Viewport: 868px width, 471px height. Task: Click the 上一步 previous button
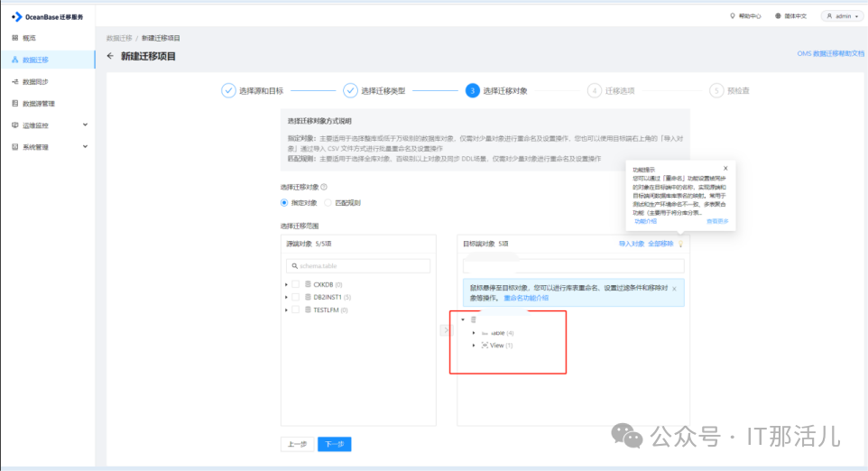297,444
